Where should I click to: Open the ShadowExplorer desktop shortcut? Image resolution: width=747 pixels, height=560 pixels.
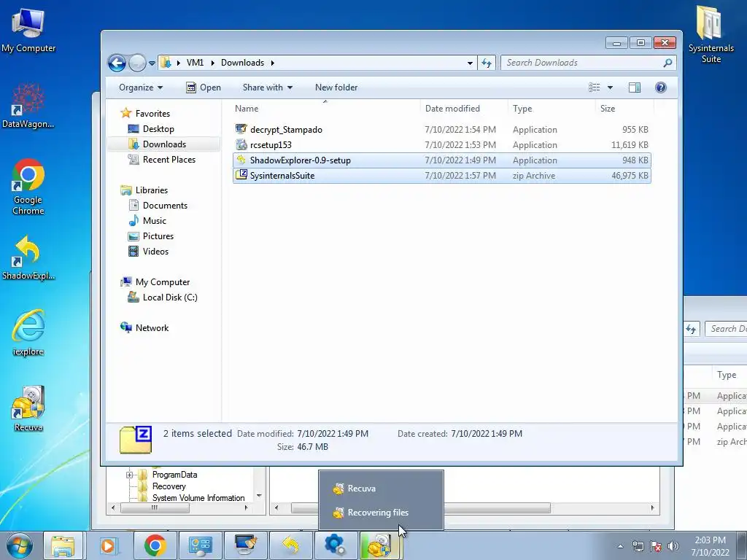[x=28, y=257]
